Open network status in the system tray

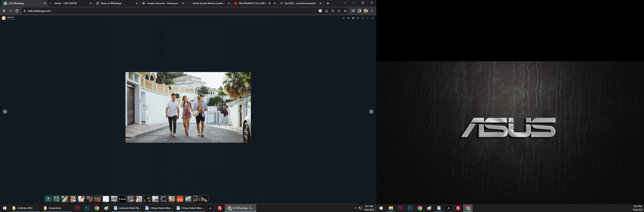pos(360,208)
